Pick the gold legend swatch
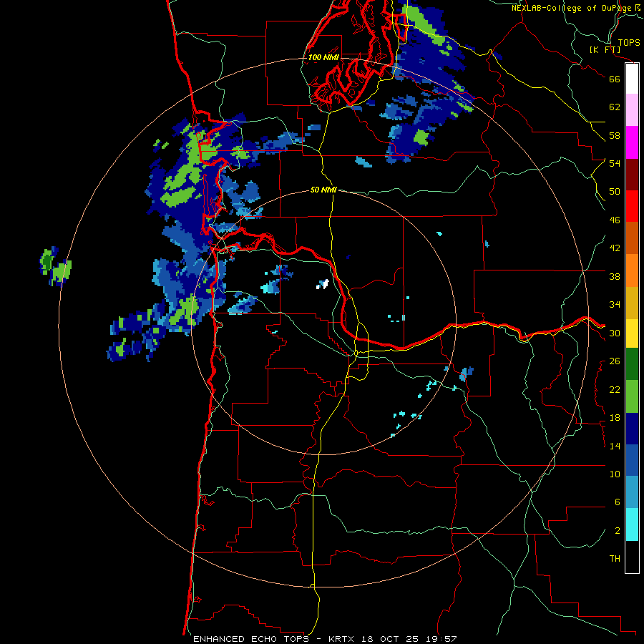Screen dimensions: 644x644 pos(632,302)
